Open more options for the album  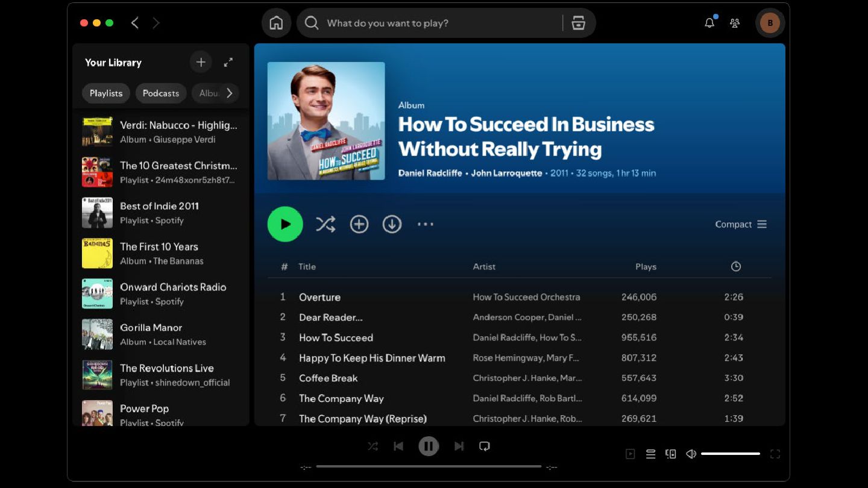426,224
